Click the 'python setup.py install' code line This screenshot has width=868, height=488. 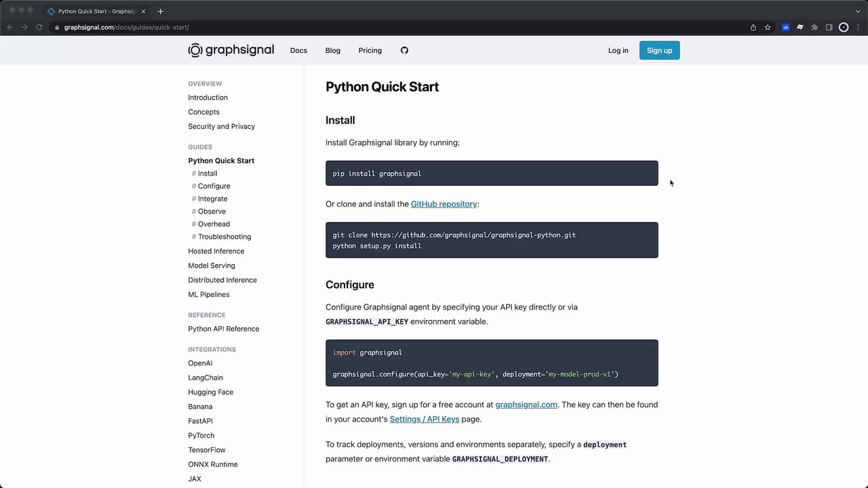377,246
